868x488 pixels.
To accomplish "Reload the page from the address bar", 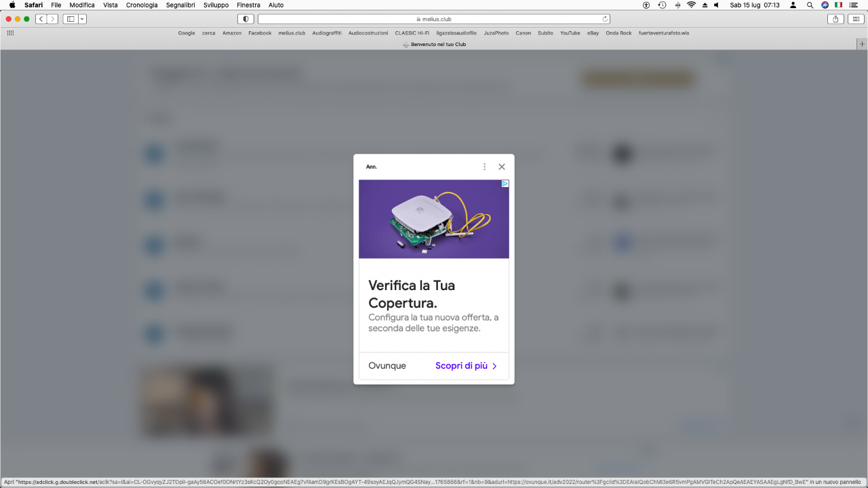I will 605,19.
